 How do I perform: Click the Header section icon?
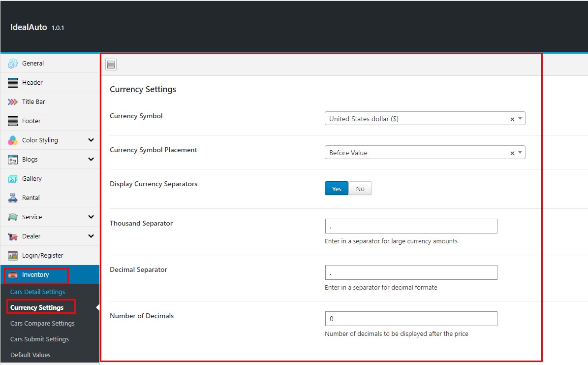pos(13,83)
